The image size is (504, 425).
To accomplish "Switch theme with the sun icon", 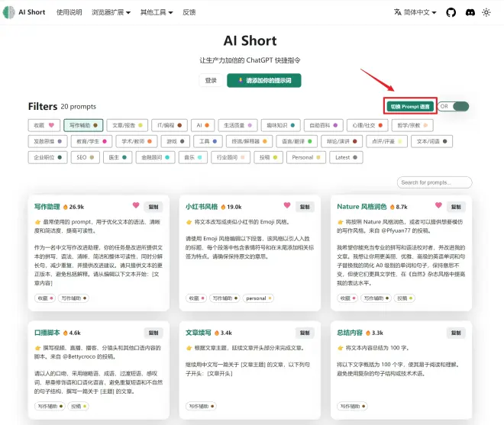I will click(486, 12).
